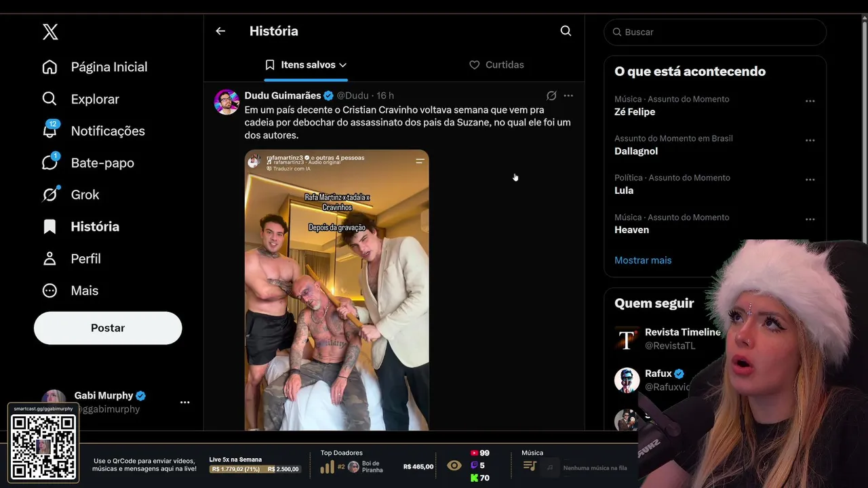Click the Dudu Guimarães author name
This screenshot has width=868, height=488.
click(283, 96)
